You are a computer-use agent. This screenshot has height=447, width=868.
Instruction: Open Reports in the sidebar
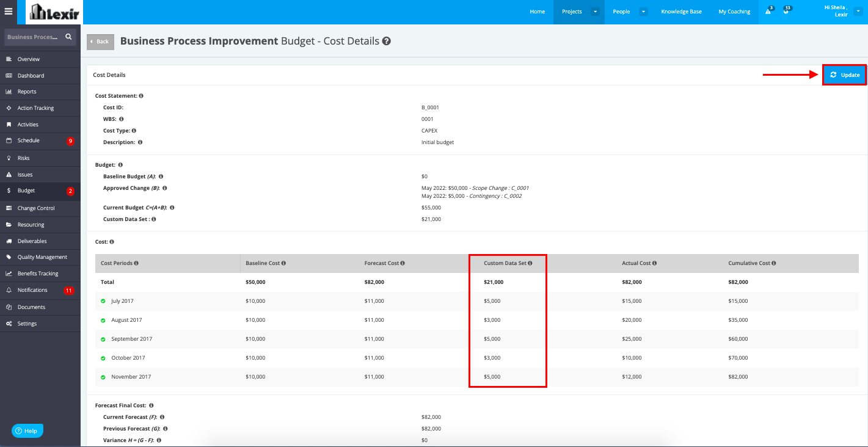(x=40, y=92)
